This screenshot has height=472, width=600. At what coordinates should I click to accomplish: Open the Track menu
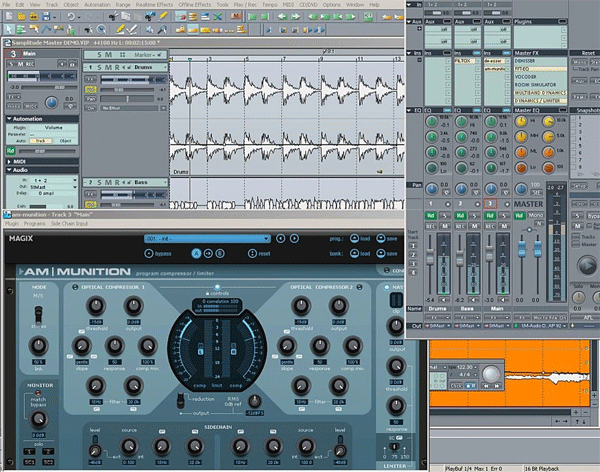[52, 5]
